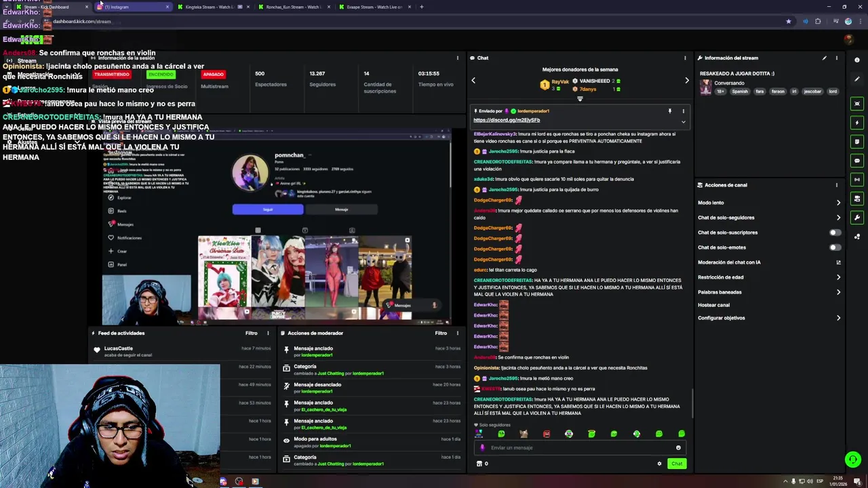Image resolution: width=868 pixels, height=488 pixels.
Task: Open Acciones de moderador options menu
Action: point(457,333)
